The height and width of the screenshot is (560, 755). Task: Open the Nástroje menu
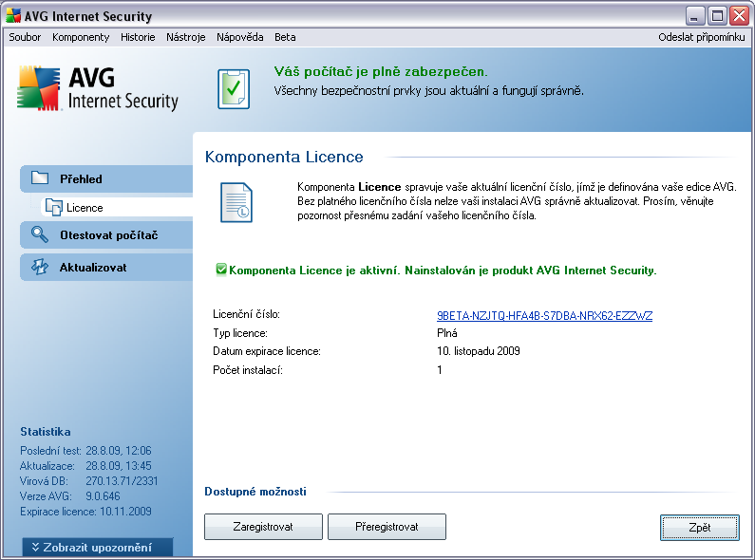coord(186,37)
